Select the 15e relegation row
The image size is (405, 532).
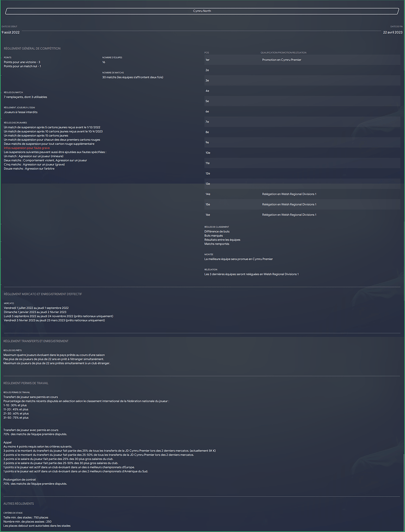302,204
